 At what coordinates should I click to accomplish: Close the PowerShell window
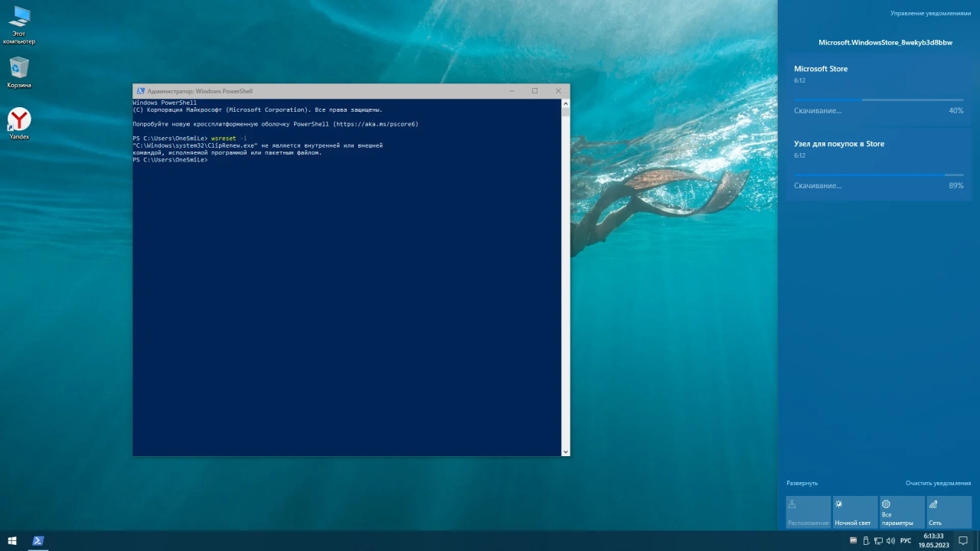(558, 91)
